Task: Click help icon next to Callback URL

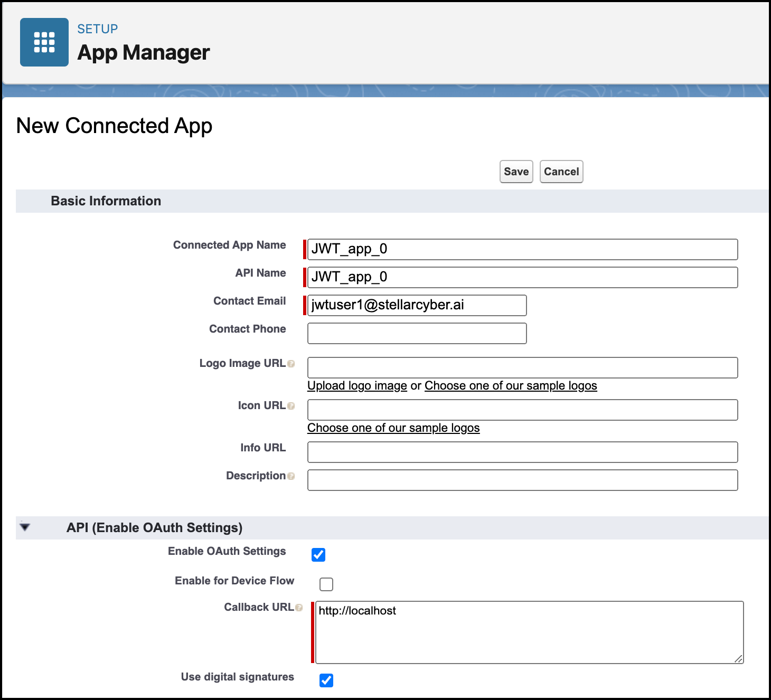Action: coord(299,608)
